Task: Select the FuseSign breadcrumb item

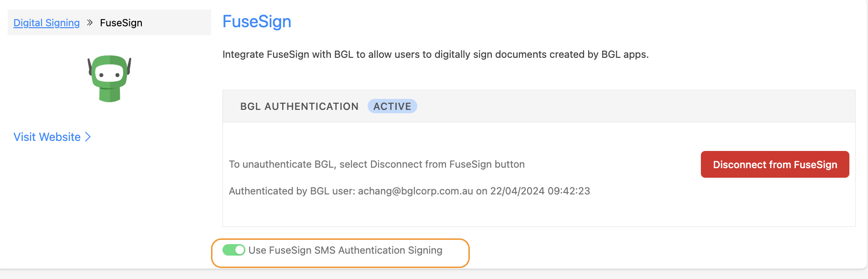Action: pyautogui.click(x=121, y=23)
